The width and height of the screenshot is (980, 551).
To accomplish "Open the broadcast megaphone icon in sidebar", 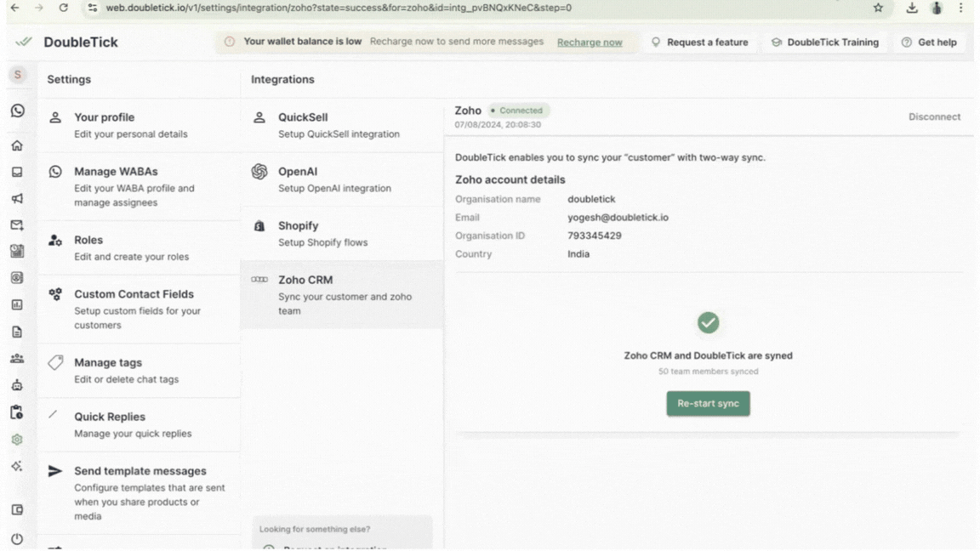I will pos(17,198).
